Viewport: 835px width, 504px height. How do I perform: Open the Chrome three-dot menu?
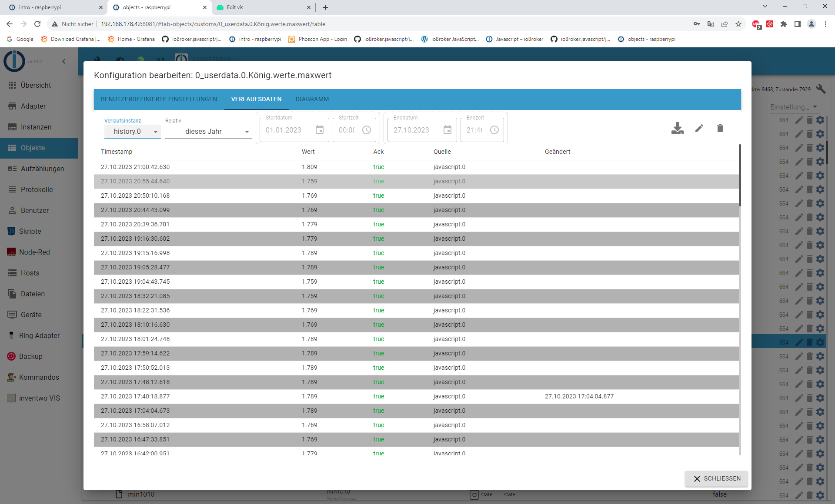(825, 24)
